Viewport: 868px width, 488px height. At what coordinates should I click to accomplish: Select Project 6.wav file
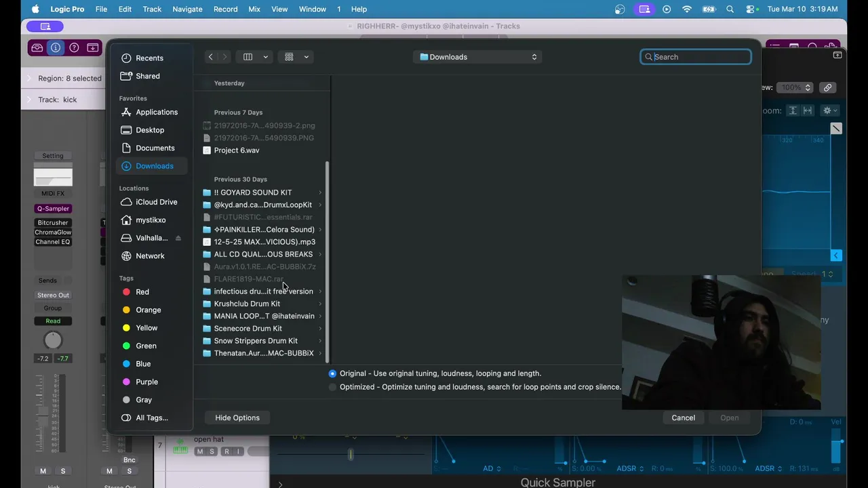pyautogui.click(x=236, y=150)
